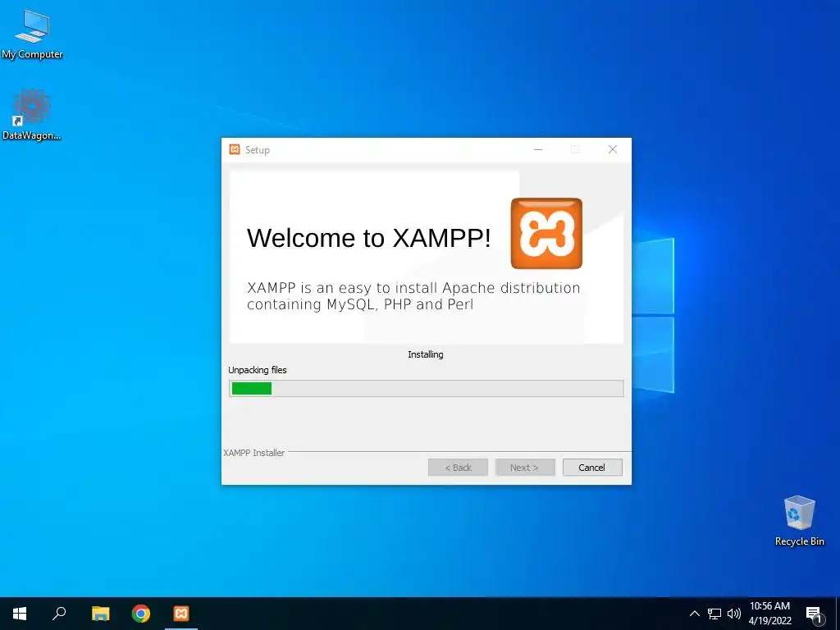840x630 pixels.
Task: Open the notification center icon
Action: coord(815,614)
